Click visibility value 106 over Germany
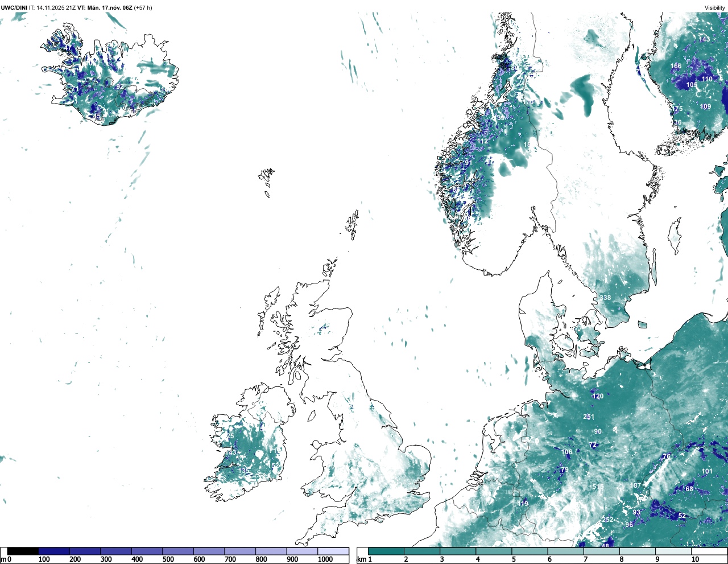This screenshot has height=564, width=728. pyautogui.click(x=567, y=452)
